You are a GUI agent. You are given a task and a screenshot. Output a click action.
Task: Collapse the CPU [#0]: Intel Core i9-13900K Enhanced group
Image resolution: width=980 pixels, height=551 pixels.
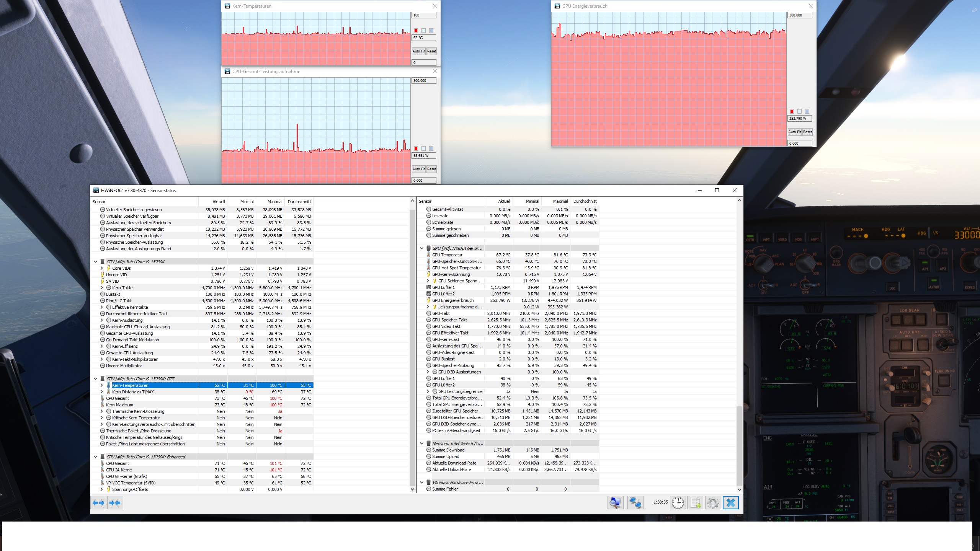click(x=96, y=457)
